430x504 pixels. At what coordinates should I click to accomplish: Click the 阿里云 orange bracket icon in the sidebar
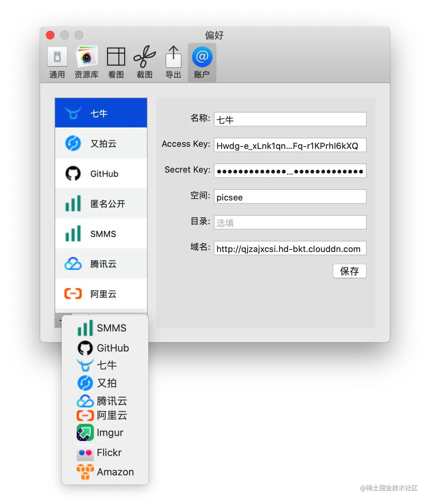[x=73, y=294]
